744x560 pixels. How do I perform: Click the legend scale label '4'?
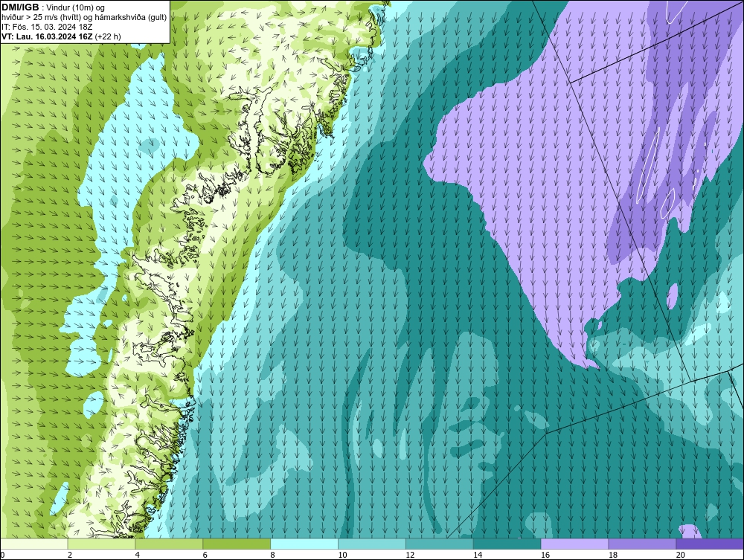pyautogui.click(x=137, y=555)
